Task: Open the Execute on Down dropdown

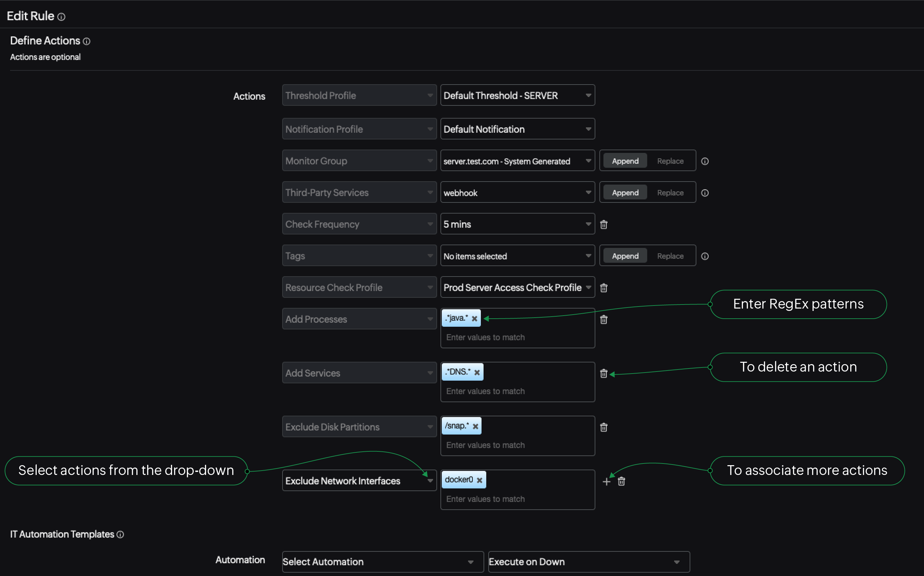Action: 589,562
